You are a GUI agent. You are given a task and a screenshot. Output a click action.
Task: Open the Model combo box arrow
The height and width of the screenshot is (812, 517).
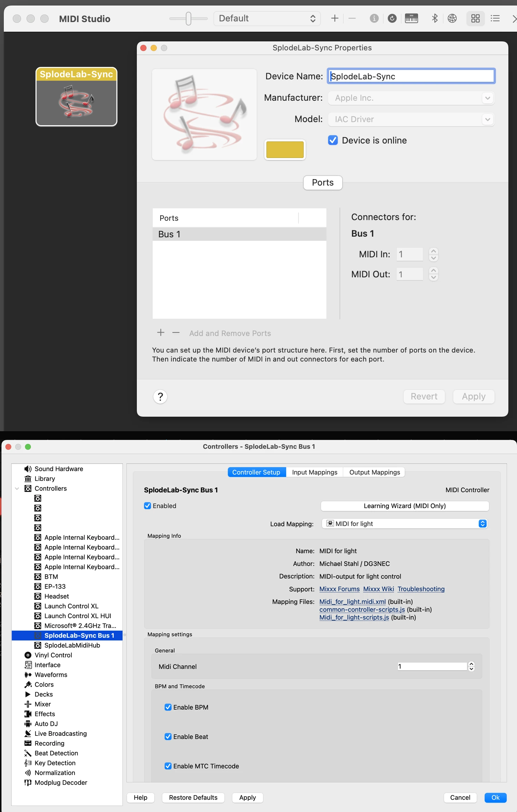pos(487,119)
